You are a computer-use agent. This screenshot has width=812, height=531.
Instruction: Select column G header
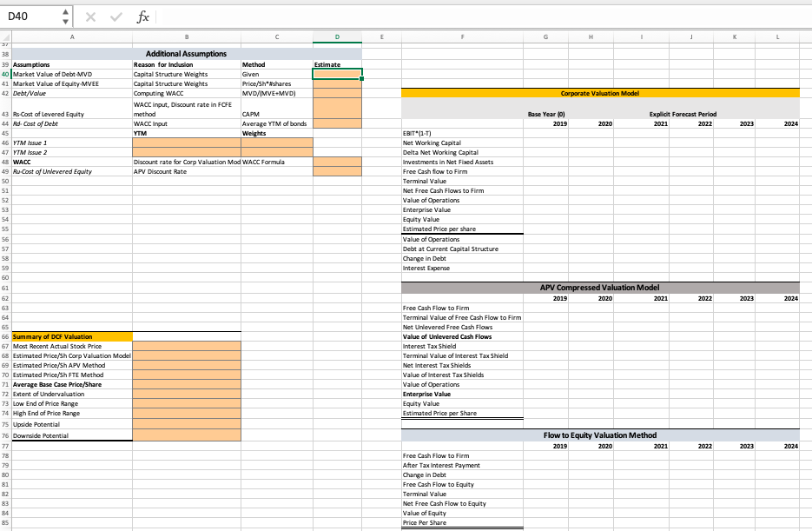point(546,37)
